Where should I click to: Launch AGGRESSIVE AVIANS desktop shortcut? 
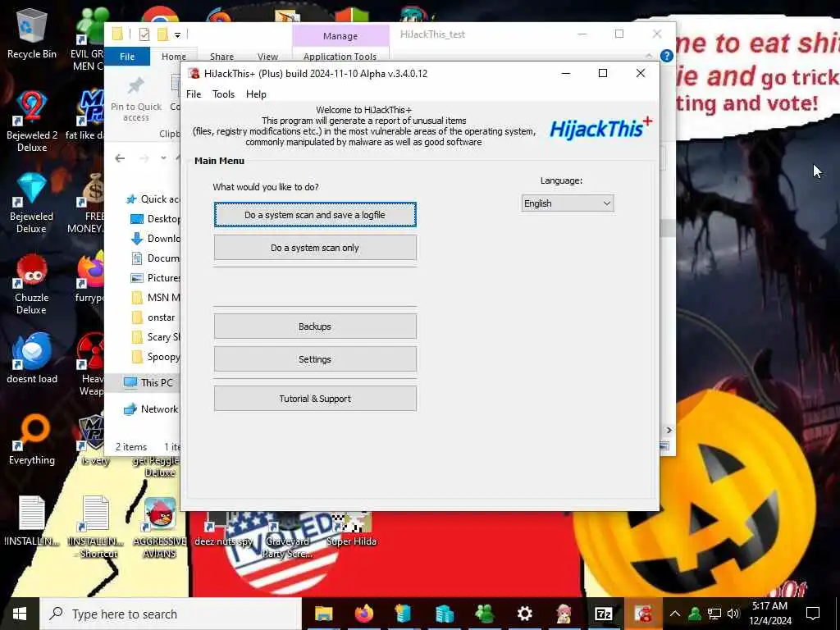click(x=160, y=527)
